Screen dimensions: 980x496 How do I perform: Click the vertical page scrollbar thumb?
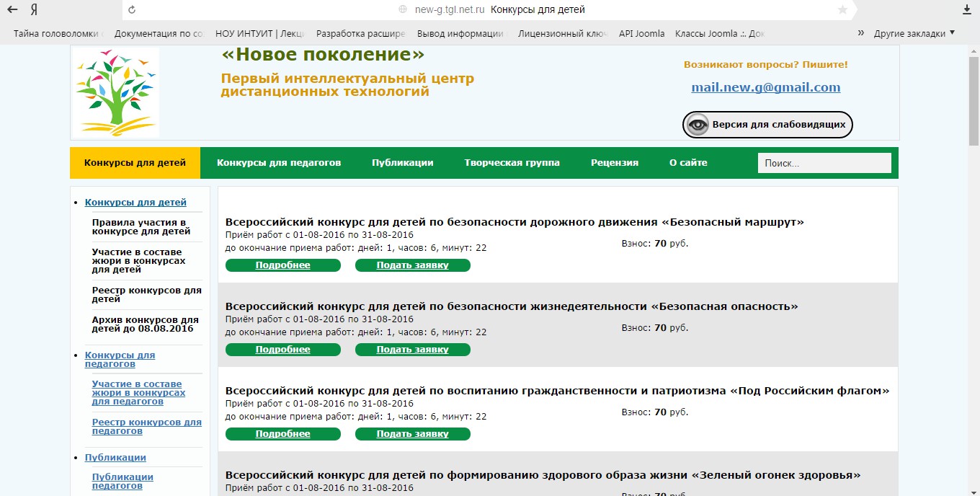point(974,102)
